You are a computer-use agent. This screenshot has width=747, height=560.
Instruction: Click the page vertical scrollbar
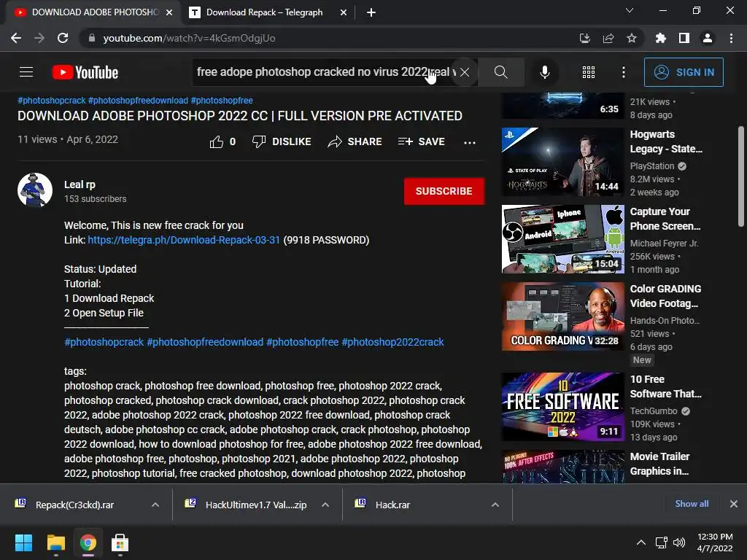[x=741, y=176]
